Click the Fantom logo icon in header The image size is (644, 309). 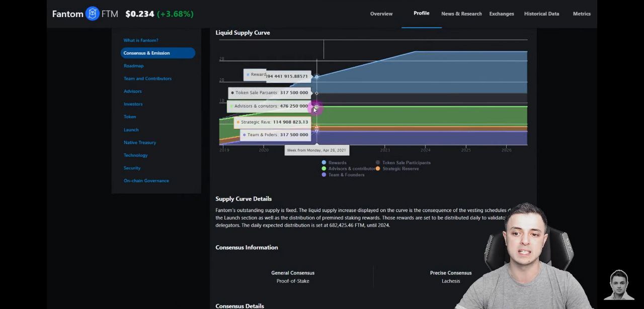pyautogui.click(x=93, y=14)
